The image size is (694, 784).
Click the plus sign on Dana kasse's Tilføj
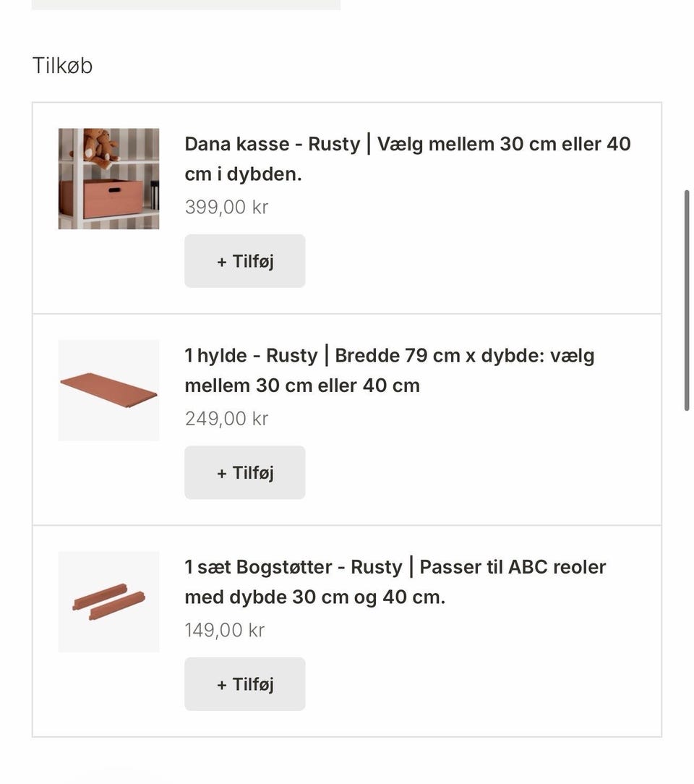(x=222, y=262)
